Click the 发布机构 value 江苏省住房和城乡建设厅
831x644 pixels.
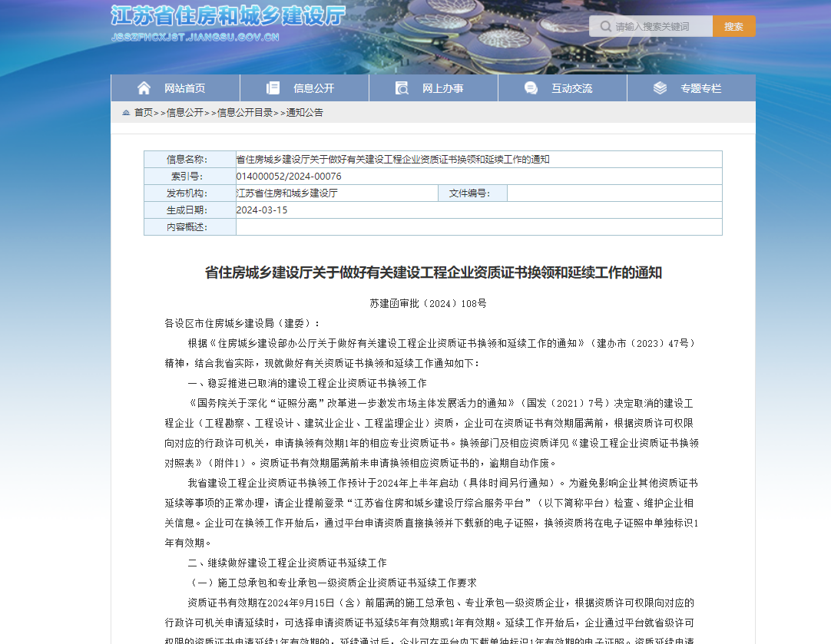tap(286, 193)
